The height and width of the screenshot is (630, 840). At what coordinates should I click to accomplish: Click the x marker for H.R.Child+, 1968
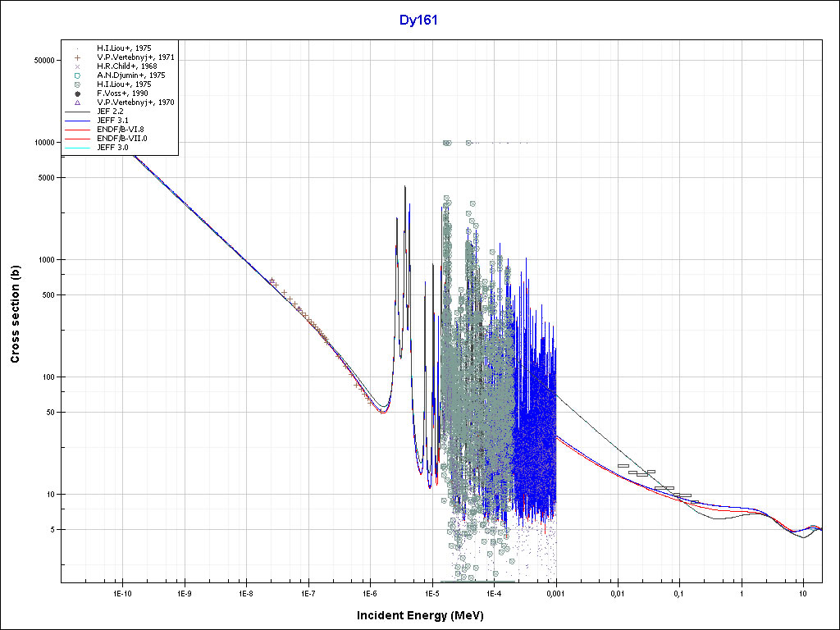tap(76, 66)
